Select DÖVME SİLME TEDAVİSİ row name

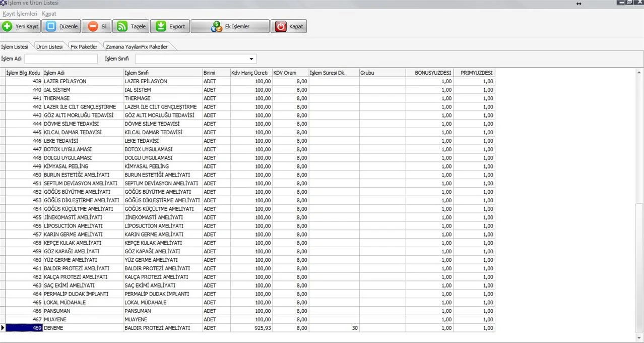pyautogui.click(x=71, y=124)
